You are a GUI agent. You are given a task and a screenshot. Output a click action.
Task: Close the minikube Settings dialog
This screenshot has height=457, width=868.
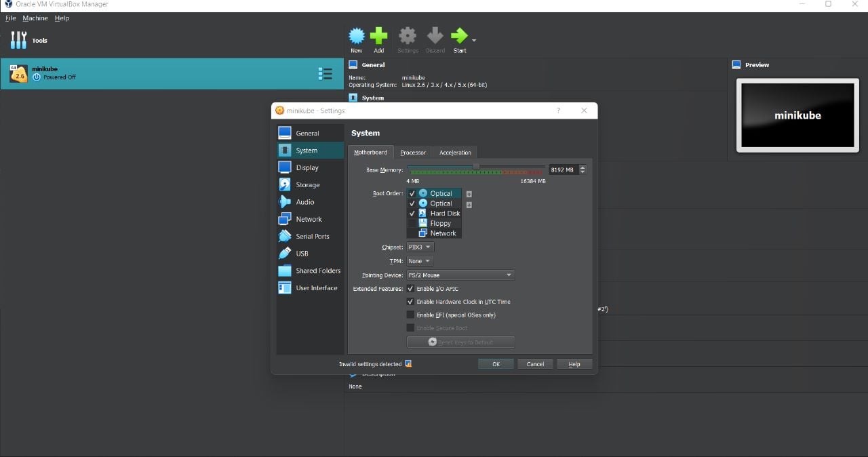tap(584, 111)
